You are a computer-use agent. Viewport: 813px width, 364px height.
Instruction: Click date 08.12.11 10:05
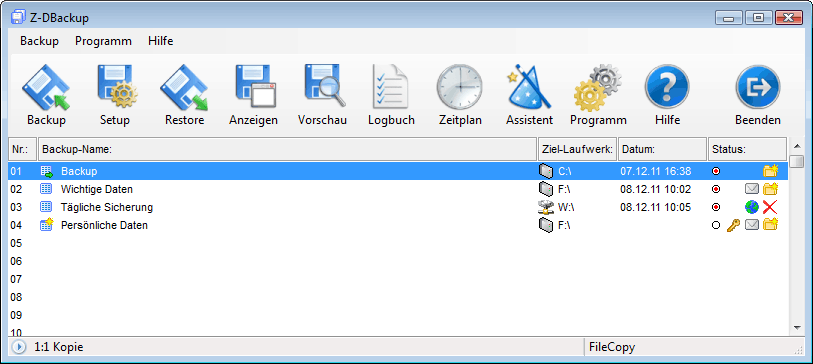click(x=655, y=207)
